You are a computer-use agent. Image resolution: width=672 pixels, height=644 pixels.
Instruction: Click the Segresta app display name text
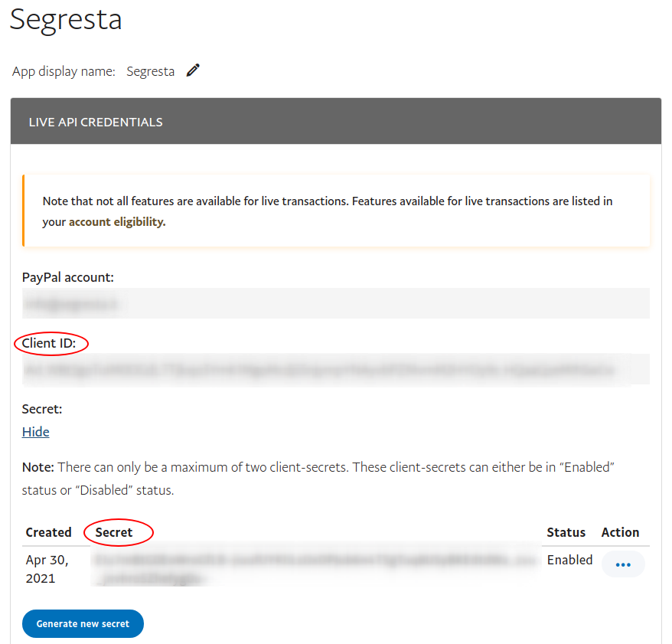click(150, 71)
